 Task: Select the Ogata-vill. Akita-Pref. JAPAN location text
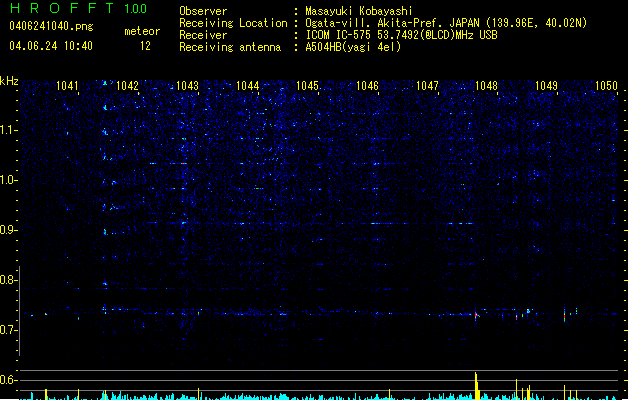[x=446, y=23]
